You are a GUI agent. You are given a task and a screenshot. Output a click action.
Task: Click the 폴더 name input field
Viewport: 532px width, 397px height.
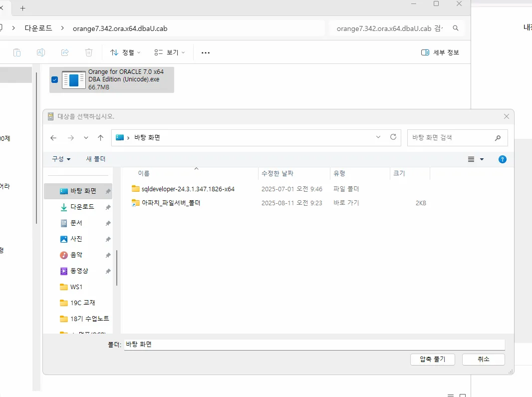coord(314,345)
